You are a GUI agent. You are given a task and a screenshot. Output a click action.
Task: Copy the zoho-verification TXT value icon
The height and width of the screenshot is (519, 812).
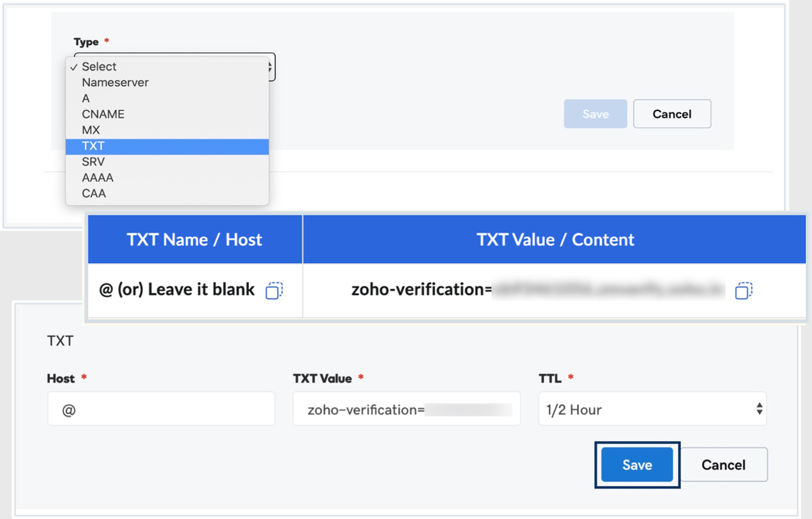pyautogui.click(x=744, y=291)
